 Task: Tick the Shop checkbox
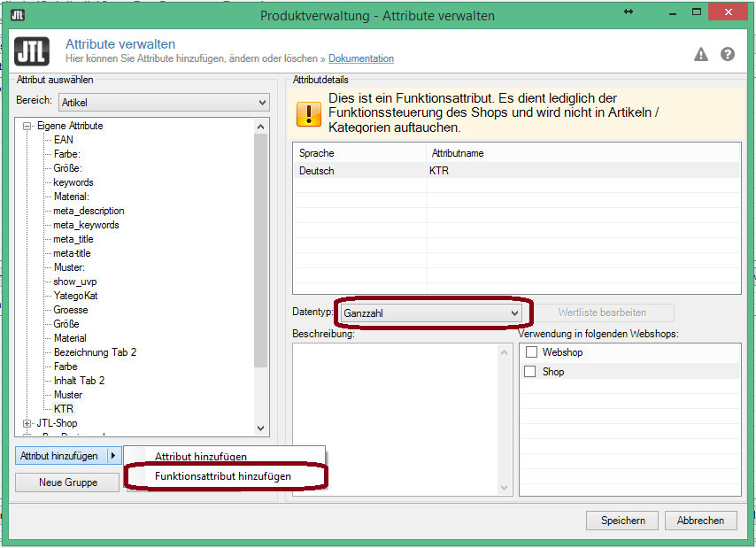531,372
